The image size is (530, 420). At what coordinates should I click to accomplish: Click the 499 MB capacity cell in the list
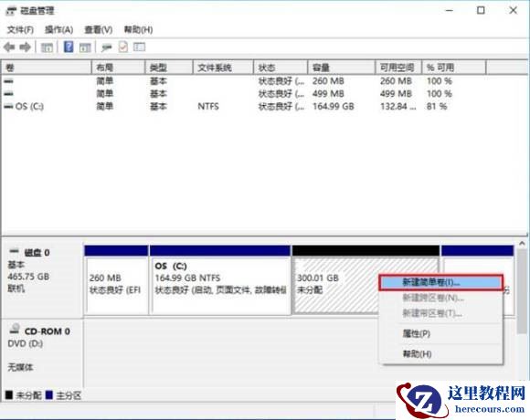coord(328,93)
